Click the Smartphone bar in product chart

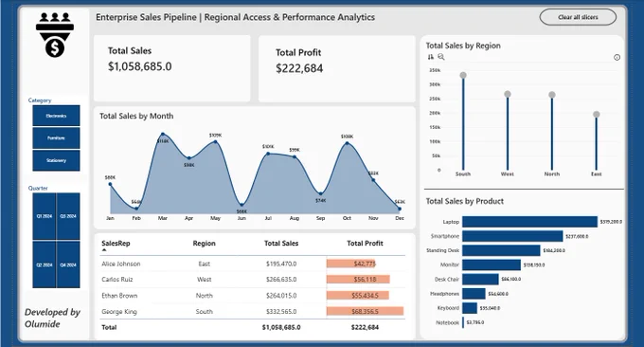tap(512, 236)
